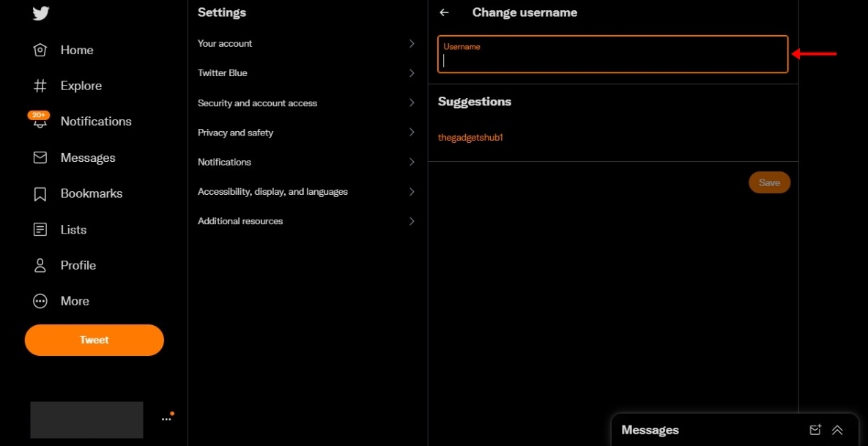Click the Explore hashtag icon
Image resolution: width=868 pixels, height=446 pixels.
pos(40,86)
